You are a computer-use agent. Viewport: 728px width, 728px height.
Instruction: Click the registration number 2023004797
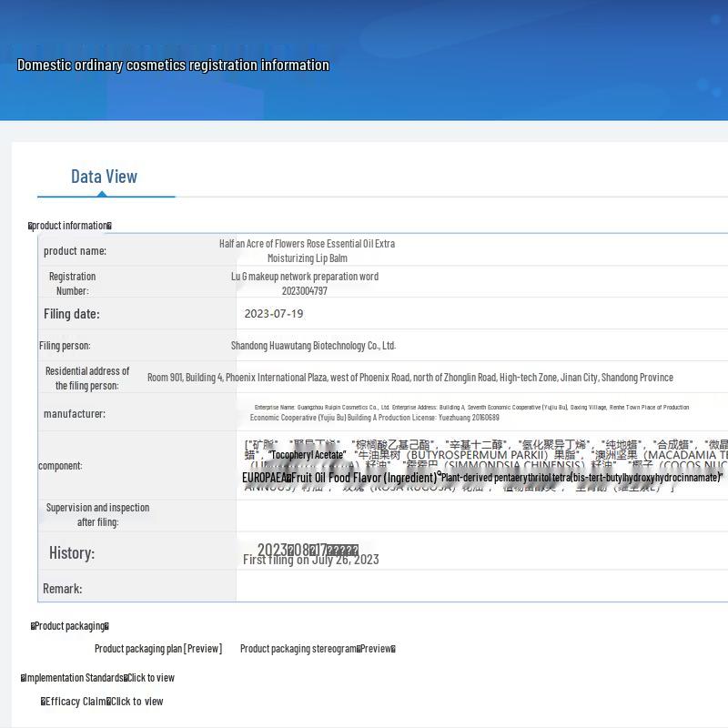click(304, 291)
